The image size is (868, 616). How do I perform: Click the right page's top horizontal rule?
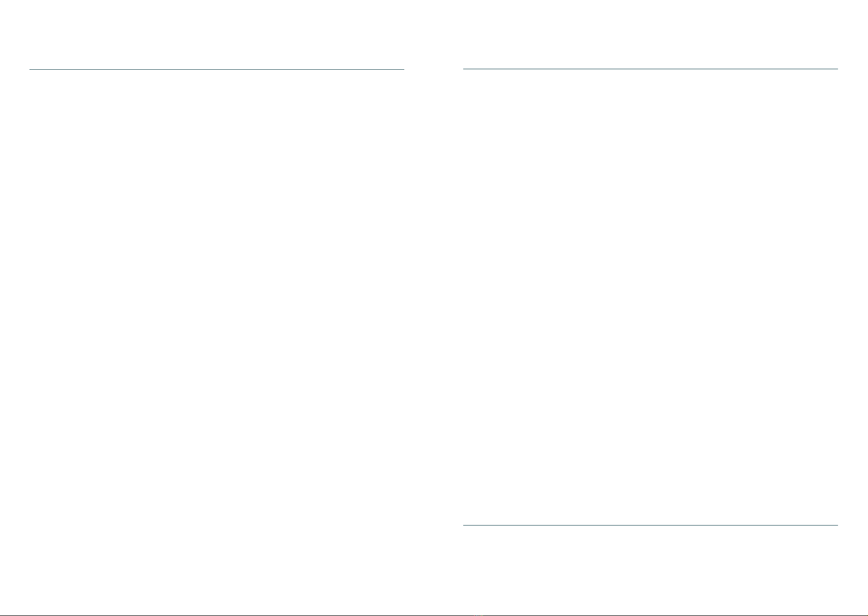650,69
